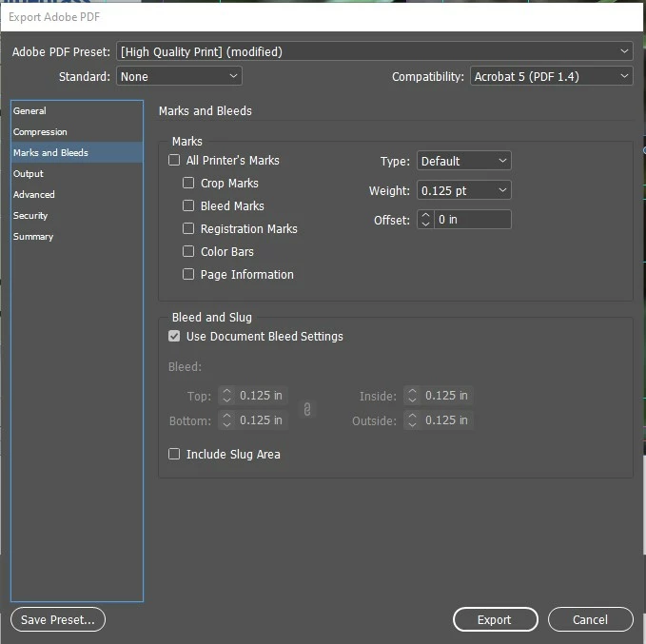
Task: Turn on Color Bars checkbox
Action: [188, 251]
